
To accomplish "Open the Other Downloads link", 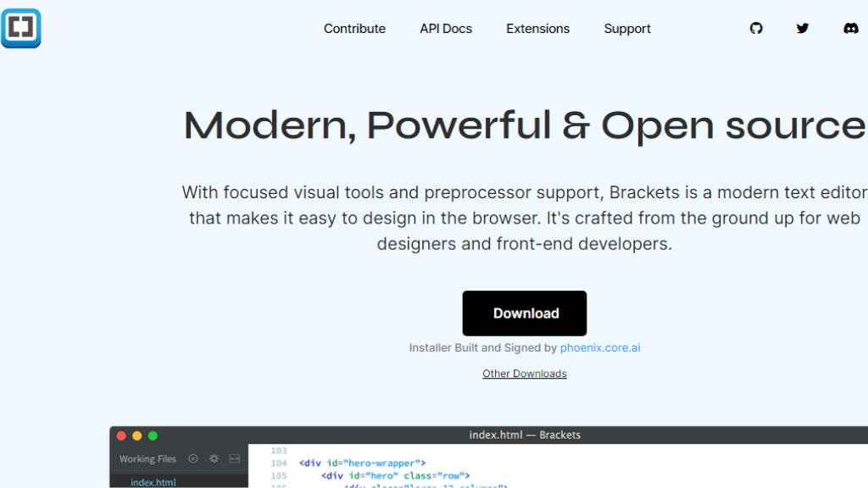I will click(x=524, y=374).
